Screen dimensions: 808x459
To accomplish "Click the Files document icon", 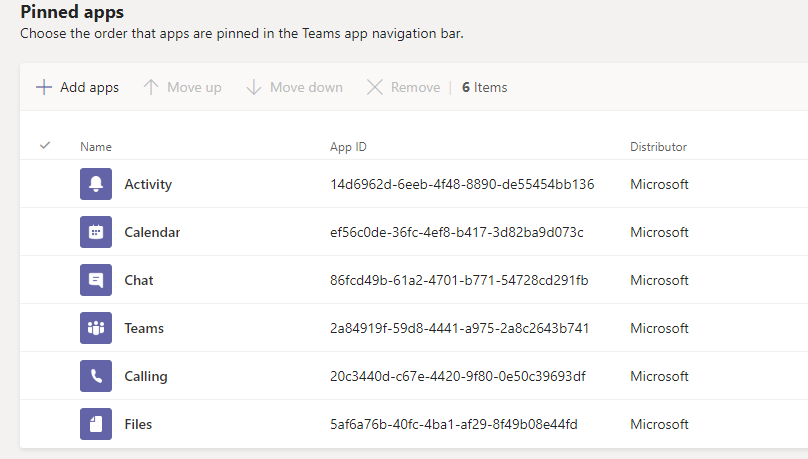I will pyautogui.click(x=96, y=423).
